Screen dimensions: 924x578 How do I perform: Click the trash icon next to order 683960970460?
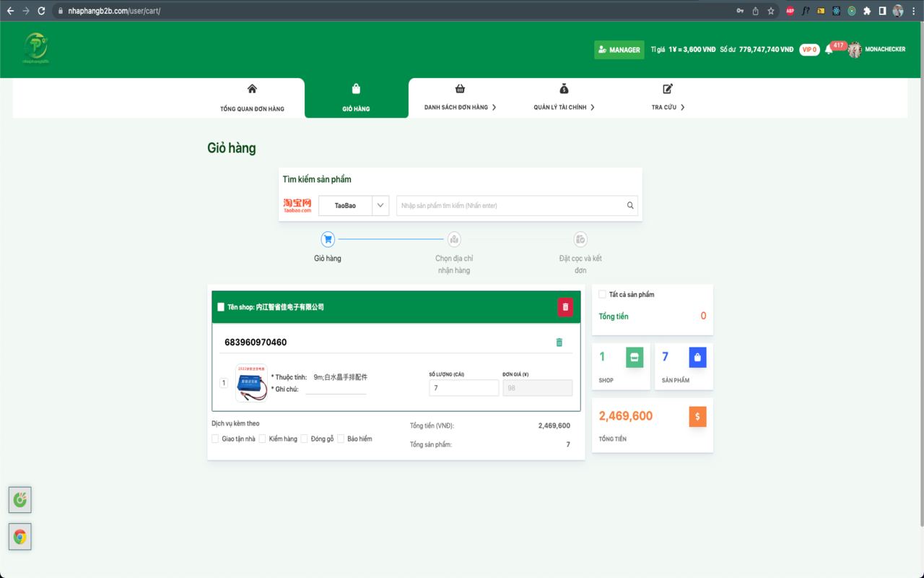(x=559, y=341)
